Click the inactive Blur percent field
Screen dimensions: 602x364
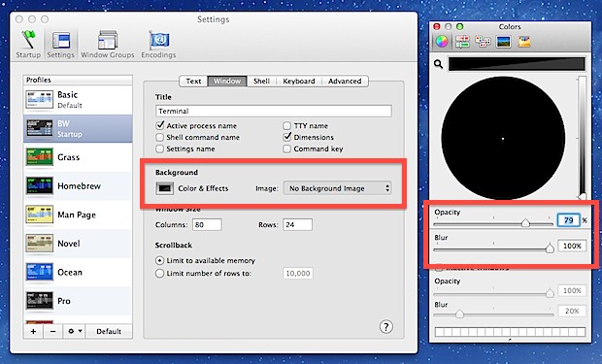point(572,311)
